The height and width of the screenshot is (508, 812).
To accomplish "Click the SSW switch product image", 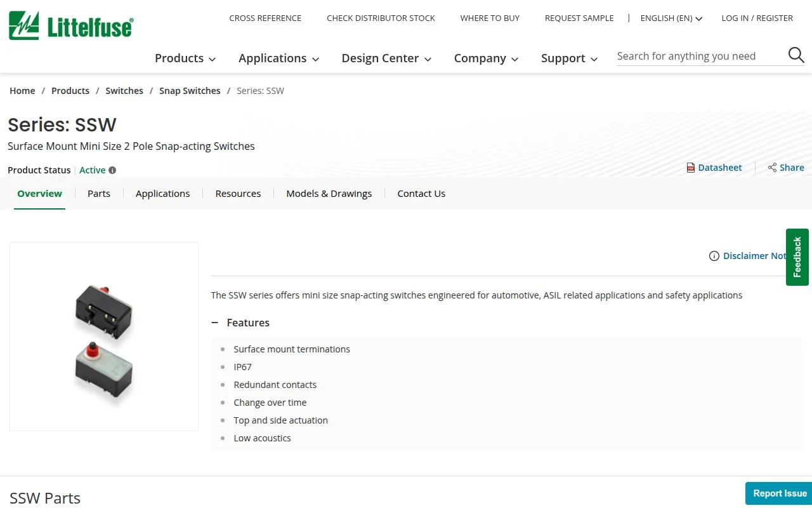I will (x=104, y=337).
